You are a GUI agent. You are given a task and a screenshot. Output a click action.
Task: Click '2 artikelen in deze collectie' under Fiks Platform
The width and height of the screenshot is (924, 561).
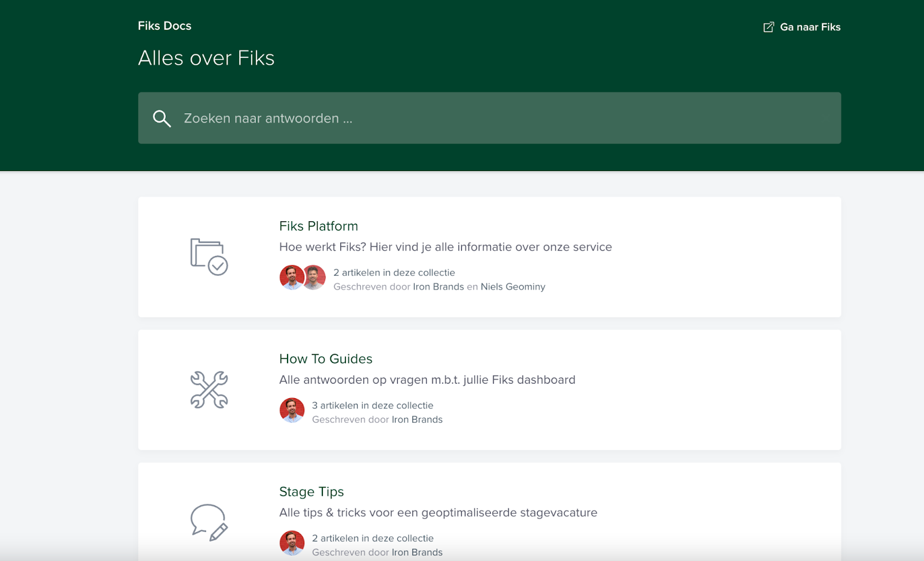click(x=394, y=273)
